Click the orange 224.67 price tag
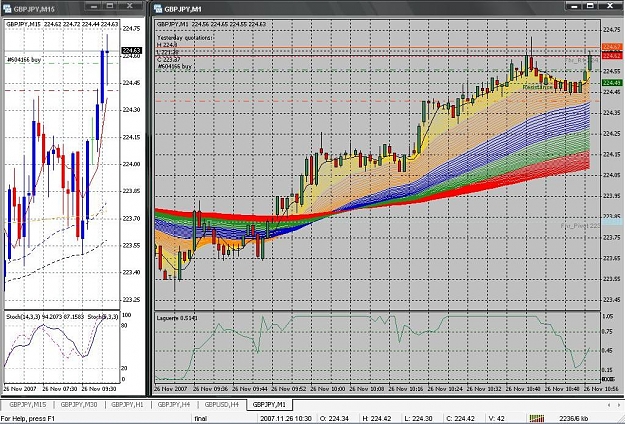625x424 pixels. (x=612, y=47)
